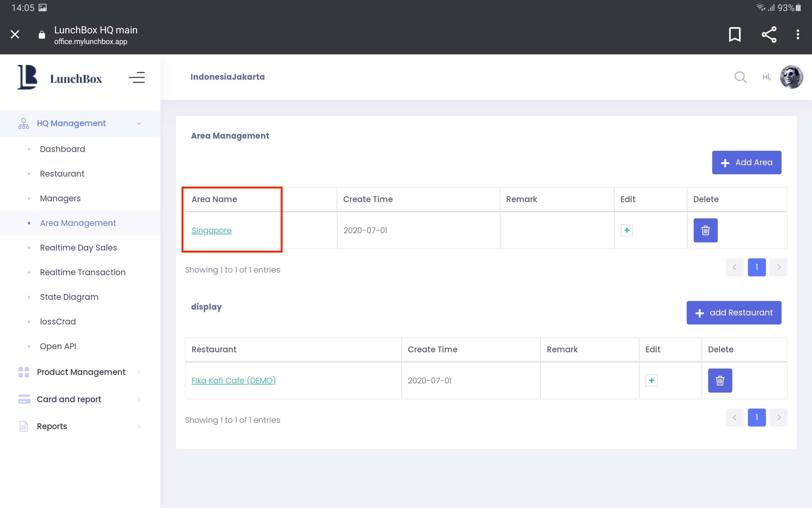Open the Singapore area link
Screen dimensions: 812x508
(211, 230)
